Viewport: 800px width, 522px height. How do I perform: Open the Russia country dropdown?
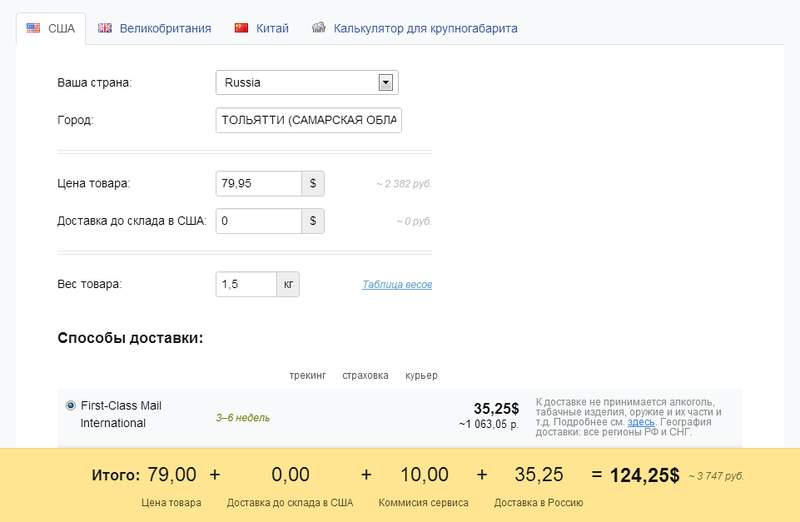click(x=385, y=83)
